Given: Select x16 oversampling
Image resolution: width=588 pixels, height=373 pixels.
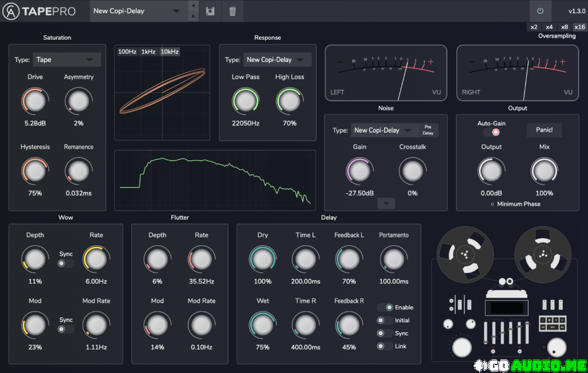Looking at the screenshot, I should 580,27.
